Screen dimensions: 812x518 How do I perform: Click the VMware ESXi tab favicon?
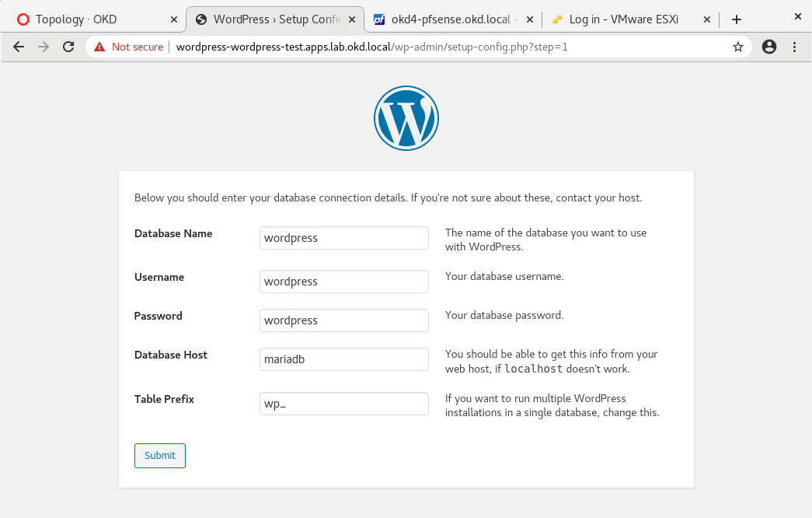click(x=556, y=19)
